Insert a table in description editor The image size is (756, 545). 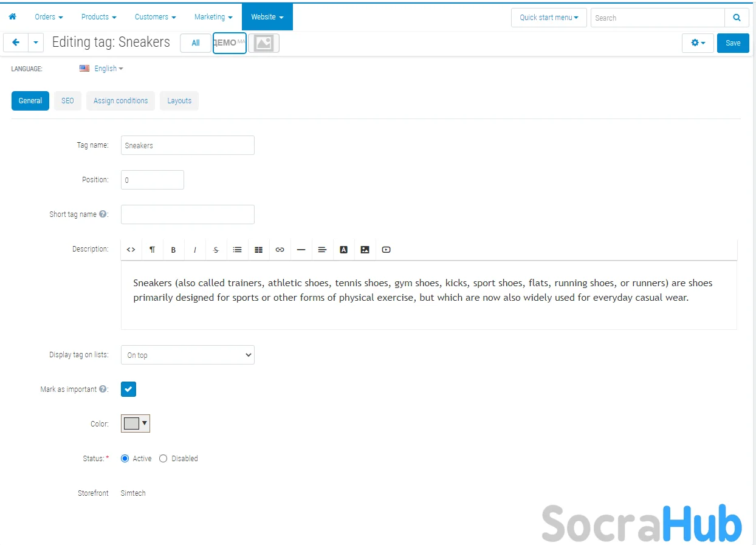click(x=258, y=250)
